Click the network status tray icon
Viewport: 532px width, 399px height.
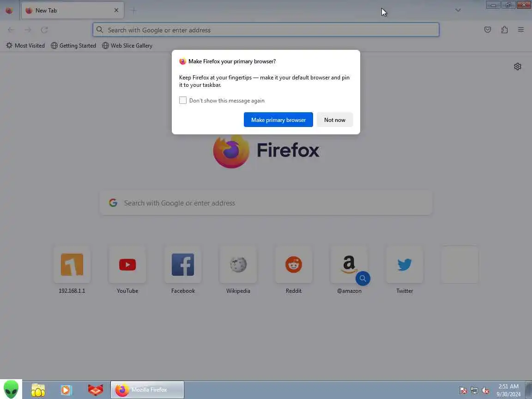474,390
